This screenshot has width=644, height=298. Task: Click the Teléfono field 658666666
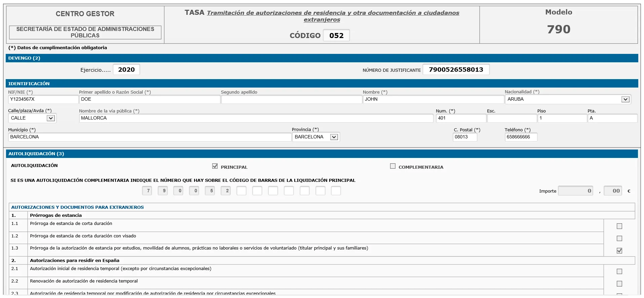click(x=521, y=137)
